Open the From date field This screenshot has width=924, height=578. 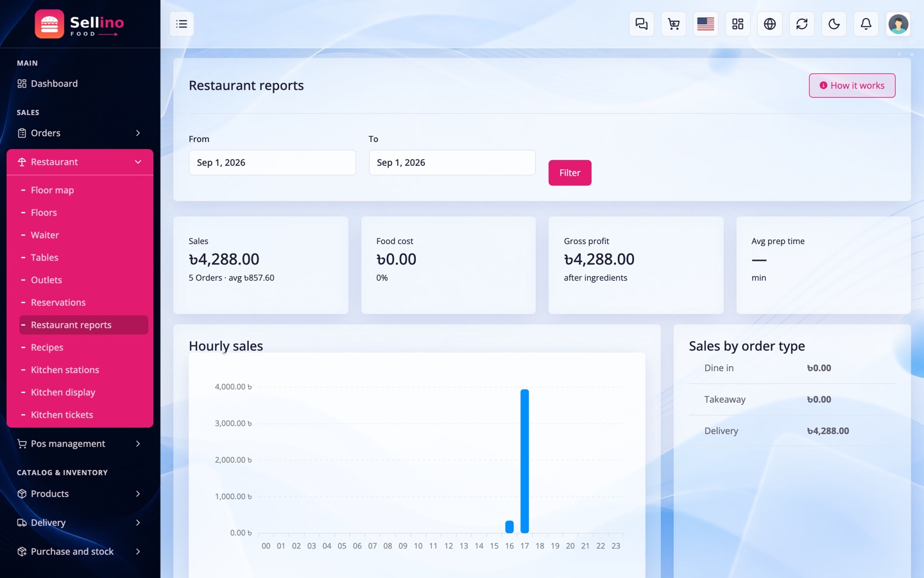[x=272, y=162]
